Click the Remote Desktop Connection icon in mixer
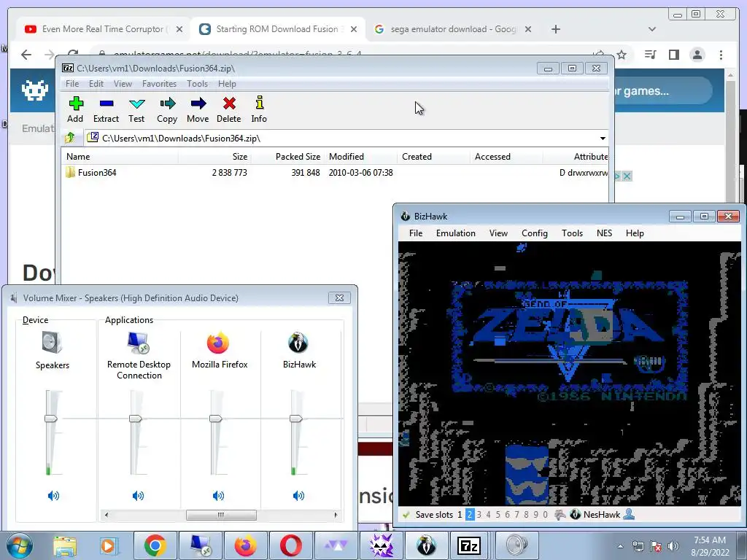The width and height of the screenshot is (747, 560). coord(138,343)
